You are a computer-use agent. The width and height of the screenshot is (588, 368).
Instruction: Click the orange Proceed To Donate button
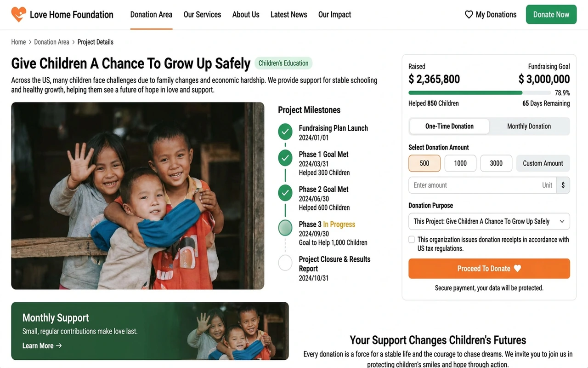tap(489, 269)
